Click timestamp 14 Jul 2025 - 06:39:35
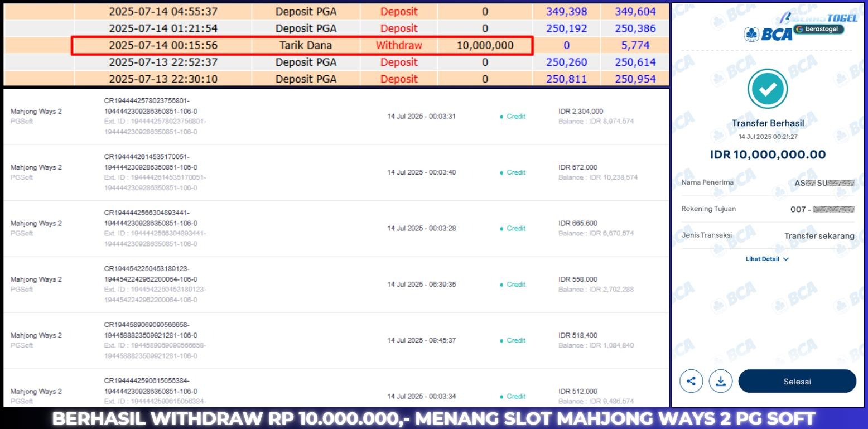 click(422, 285)
